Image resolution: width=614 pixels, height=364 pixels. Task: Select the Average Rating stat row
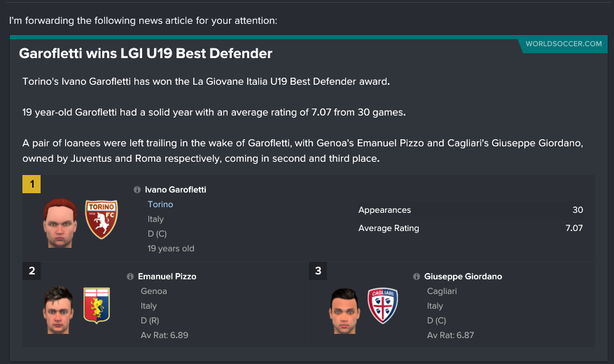pyautogui.click(x=470, y=228)
